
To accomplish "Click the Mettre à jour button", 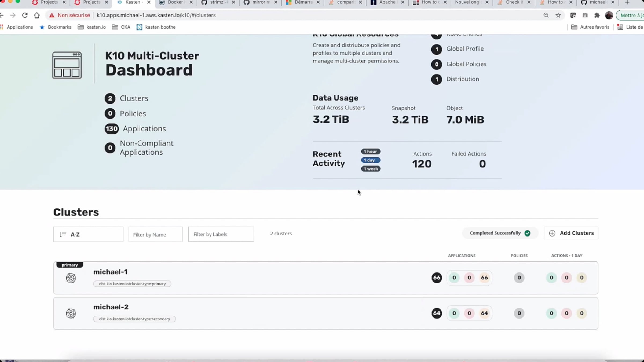I will coord(631,15).
